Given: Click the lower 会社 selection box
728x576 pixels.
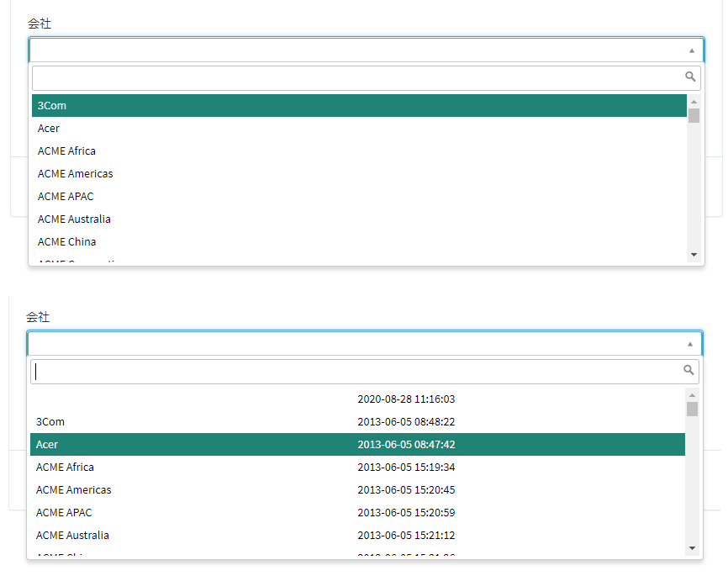Looking at the screenshot, I should pyautogui.click(x=365, y=343).
